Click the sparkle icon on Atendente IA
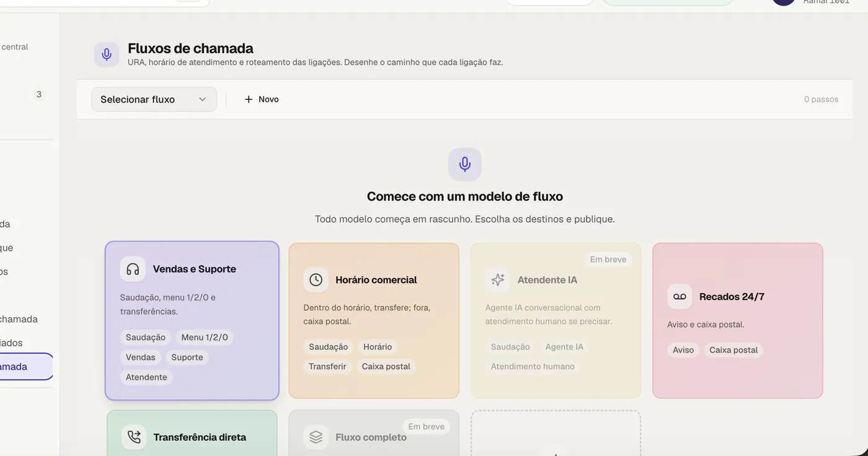868x456 pixels. tap(498, 280)
